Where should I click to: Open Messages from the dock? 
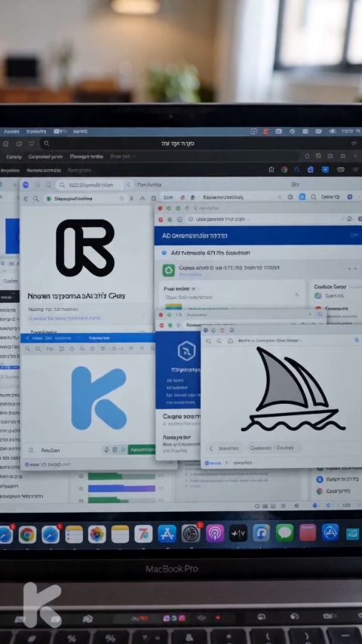[284, 532]
